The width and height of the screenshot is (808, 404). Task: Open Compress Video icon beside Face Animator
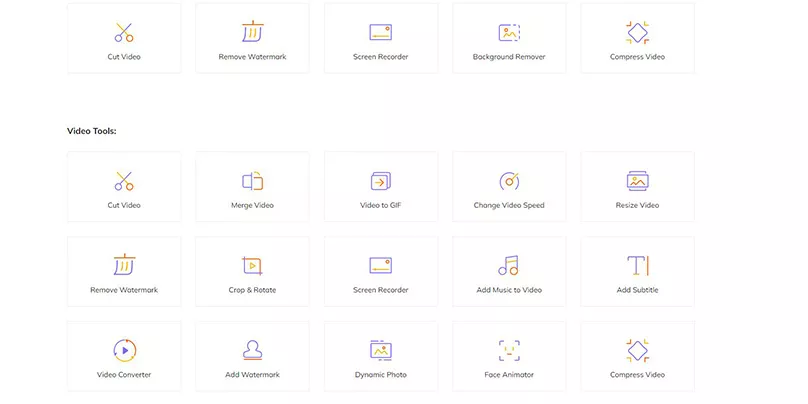(637, 350)
